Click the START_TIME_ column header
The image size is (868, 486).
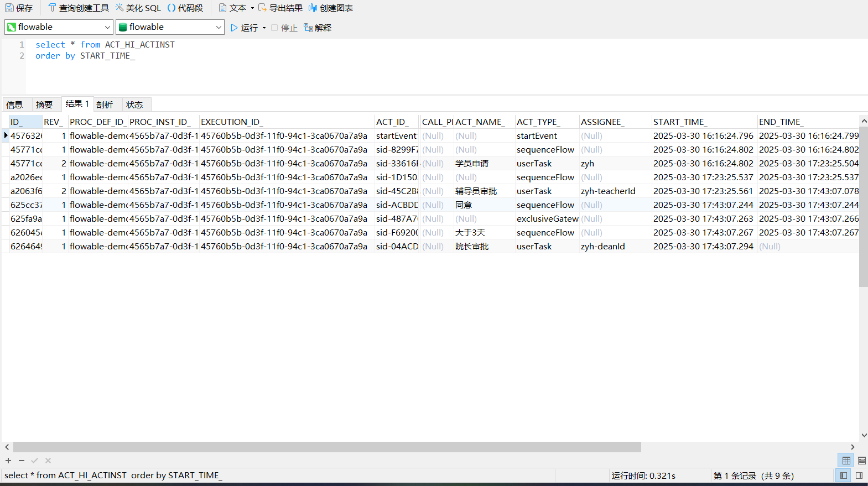click(x=679, y=122)
